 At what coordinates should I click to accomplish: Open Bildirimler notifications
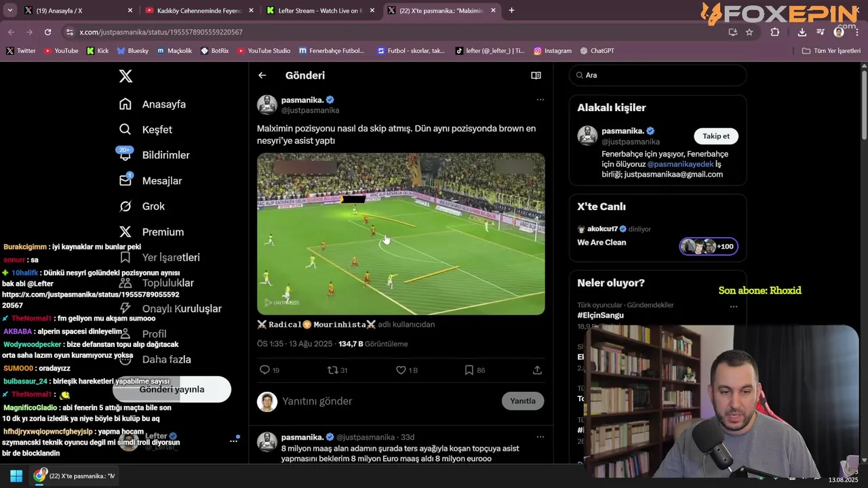tap(154, 155)
